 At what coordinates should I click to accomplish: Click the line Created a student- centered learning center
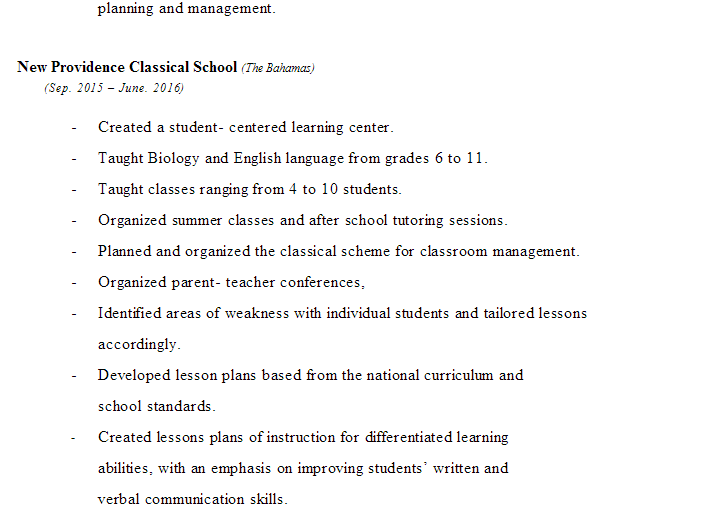click(x=245, y=128)
